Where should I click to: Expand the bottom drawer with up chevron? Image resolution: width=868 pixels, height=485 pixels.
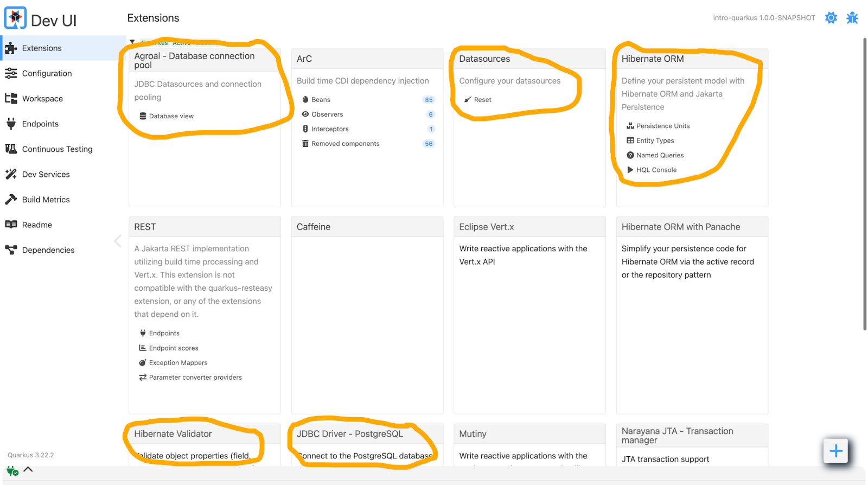[28, 469]
